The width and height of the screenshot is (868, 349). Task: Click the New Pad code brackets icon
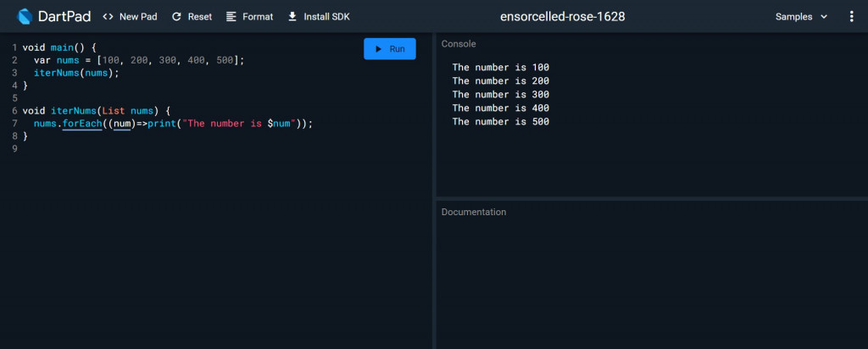108,17
